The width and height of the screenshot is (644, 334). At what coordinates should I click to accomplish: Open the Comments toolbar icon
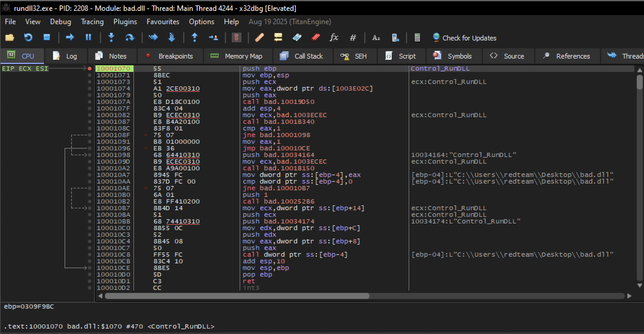pyautogui.click(x=278, y=37)
